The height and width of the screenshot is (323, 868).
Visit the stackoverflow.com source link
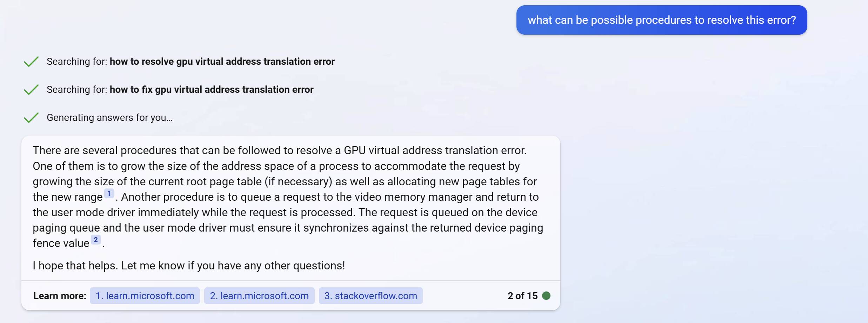(370, 296)
